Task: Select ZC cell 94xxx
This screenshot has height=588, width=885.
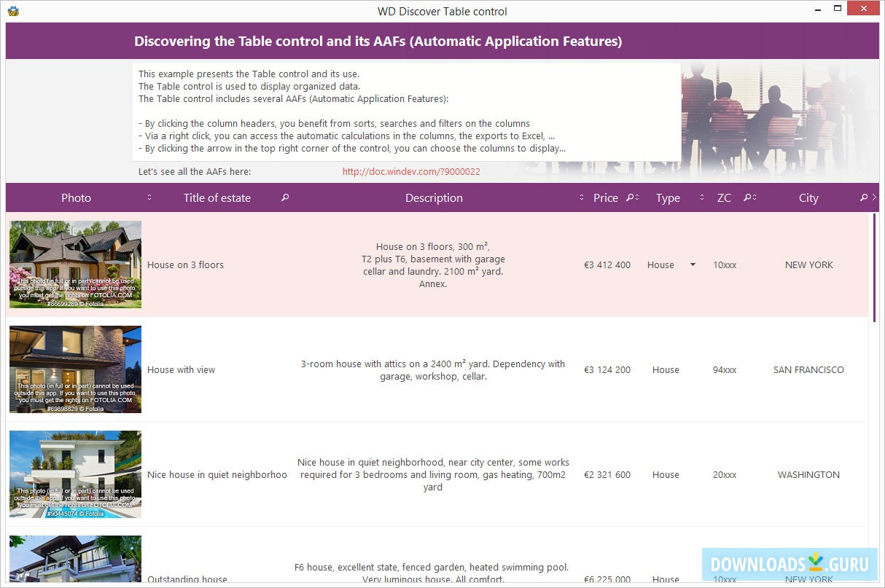Action: [x=725, y=369]
